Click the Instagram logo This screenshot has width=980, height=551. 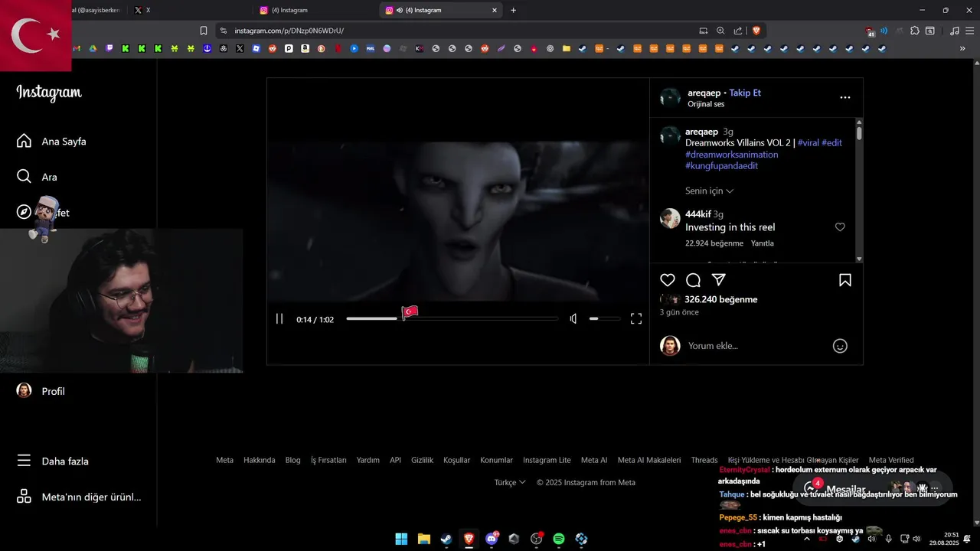[x=49, y=93]
